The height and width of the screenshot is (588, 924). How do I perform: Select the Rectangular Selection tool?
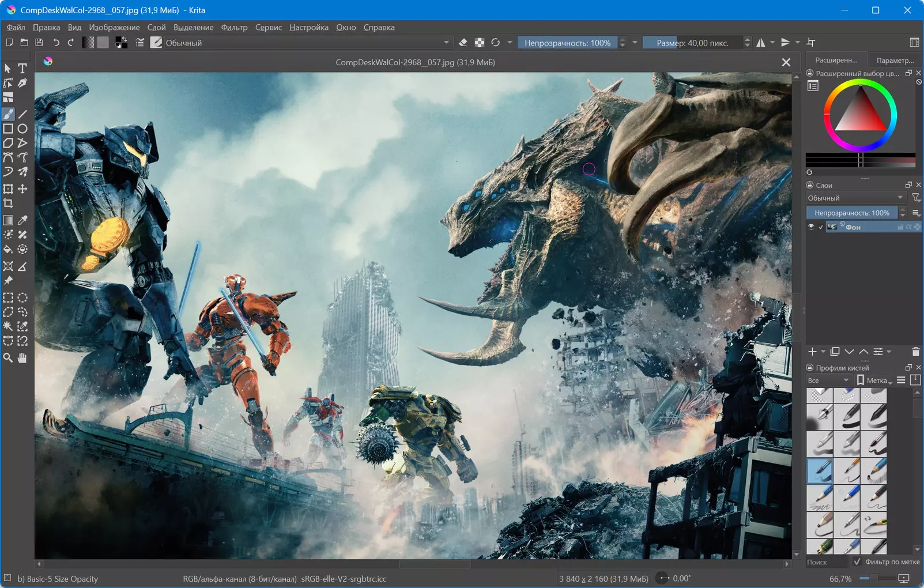(8, 297)
